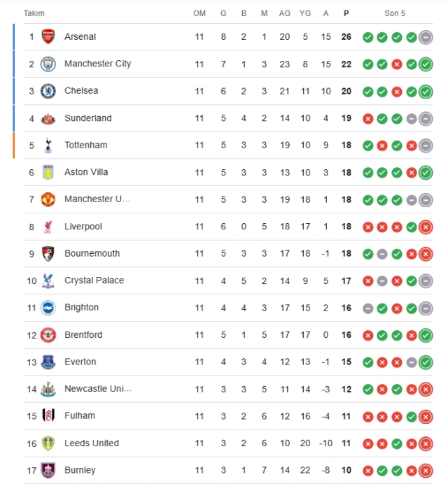448x484 pixels.
Task: Click the 'Son 5' column header
Action: (395, 13)
